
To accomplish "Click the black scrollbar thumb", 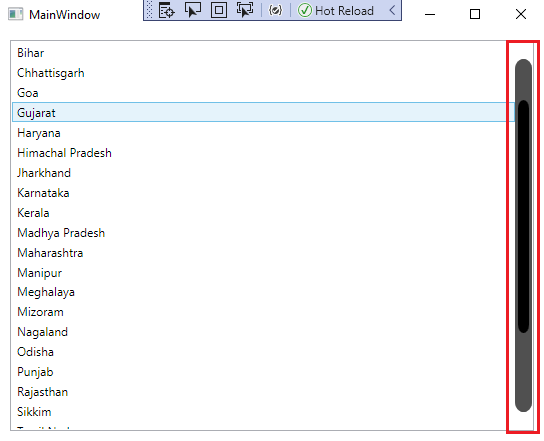I will point(523,217).
